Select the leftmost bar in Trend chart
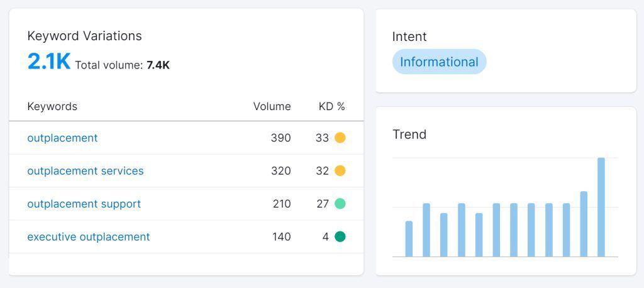This screenshot has width=644, height=288. point(409,239)
